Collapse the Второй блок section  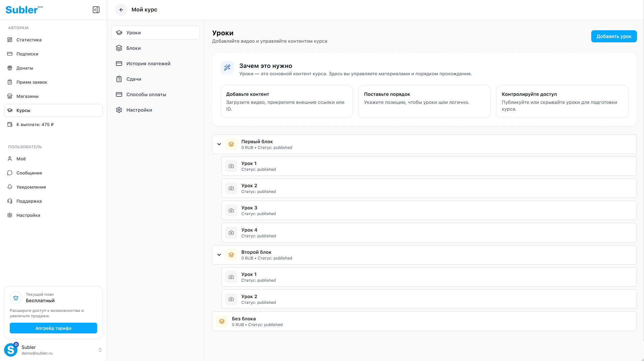[x=219, y=255]
